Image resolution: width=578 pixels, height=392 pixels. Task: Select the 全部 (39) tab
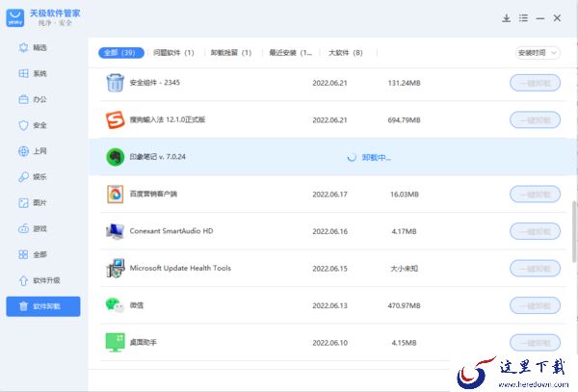[x=121, y=53]
